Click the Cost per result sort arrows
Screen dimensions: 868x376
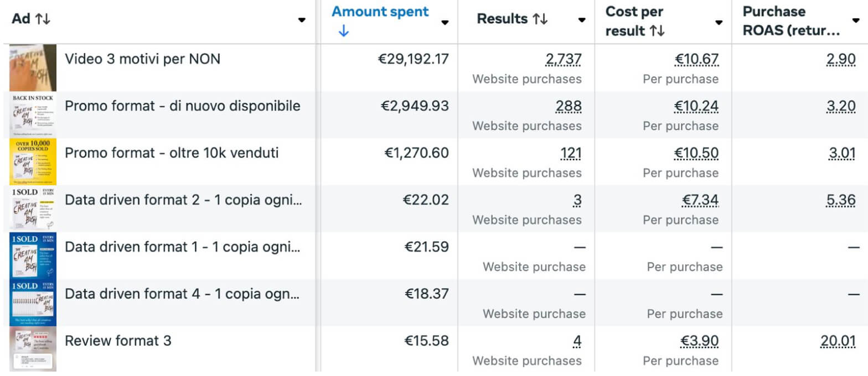(657, 32)
